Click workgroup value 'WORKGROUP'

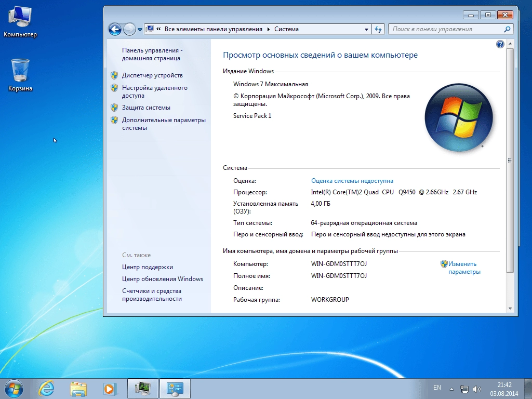click(330, 300)
